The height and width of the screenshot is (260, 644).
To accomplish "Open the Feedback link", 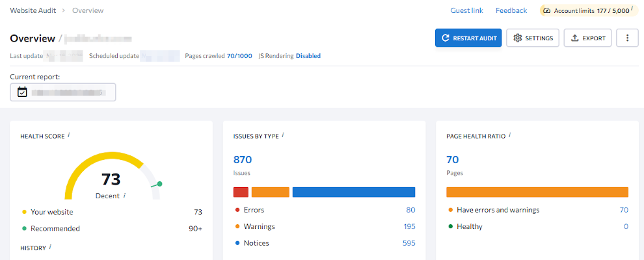I will 511,10.
